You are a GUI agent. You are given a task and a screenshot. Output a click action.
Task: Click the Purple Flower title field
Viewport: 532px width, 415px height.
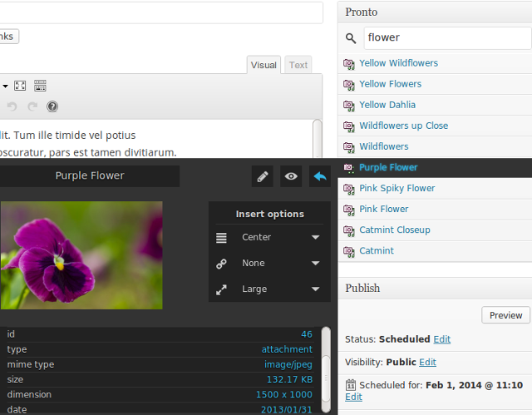tap(90, 175)
